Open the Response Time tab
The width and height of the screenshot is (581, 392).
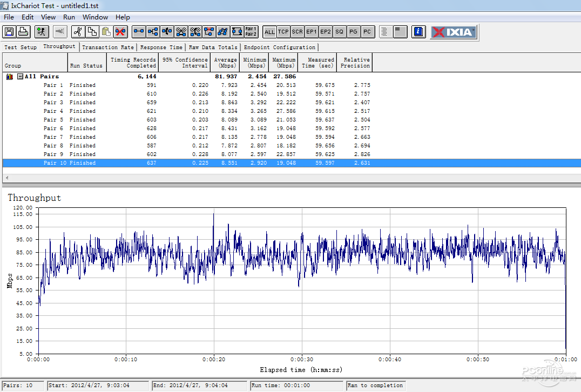tap(161, 48)
